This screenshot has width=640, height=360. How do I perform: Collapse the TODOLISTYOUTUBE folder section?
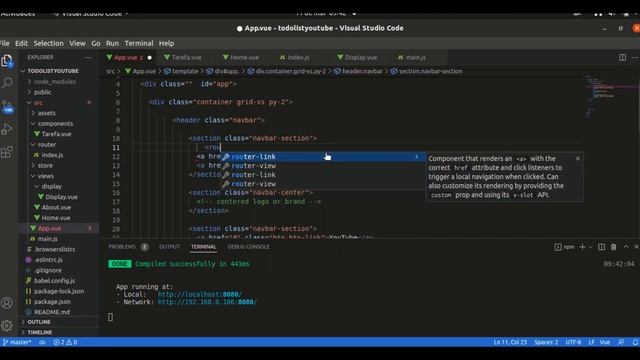(x=53, y=71)
